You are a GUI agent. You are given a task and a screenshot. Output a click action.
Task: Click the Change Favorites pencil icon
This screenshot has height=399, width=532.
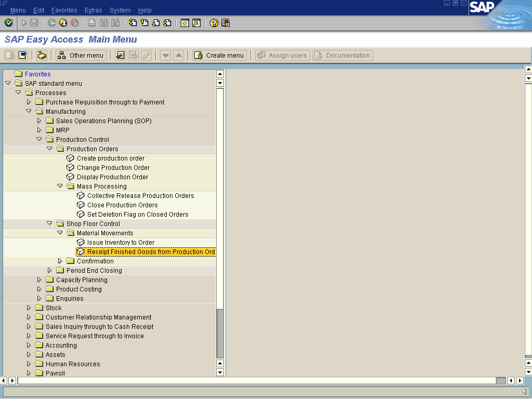pos(146,55)
